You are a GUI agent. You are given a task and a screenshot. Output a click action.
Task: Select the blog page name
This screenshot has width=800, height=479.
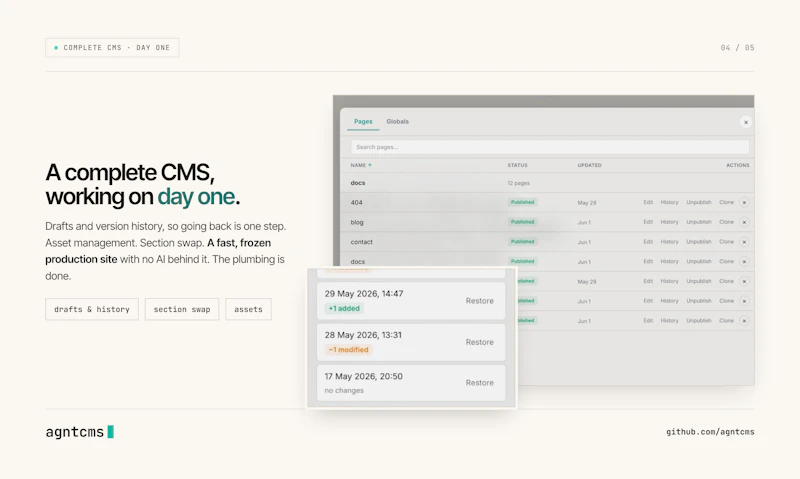click(x=357, y=222)
